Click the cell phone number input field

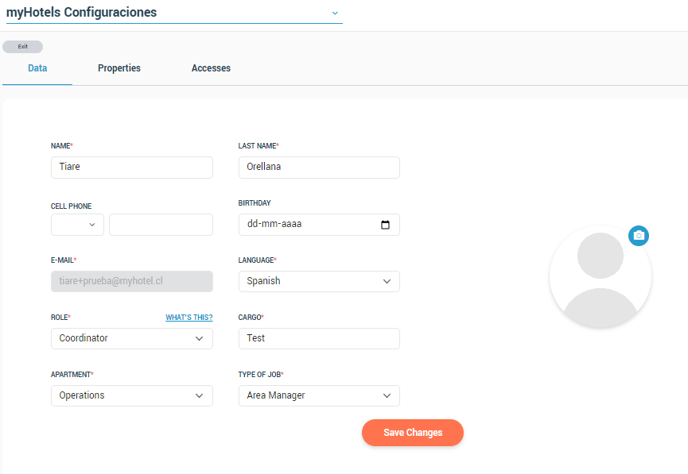[x=161, y=225]
